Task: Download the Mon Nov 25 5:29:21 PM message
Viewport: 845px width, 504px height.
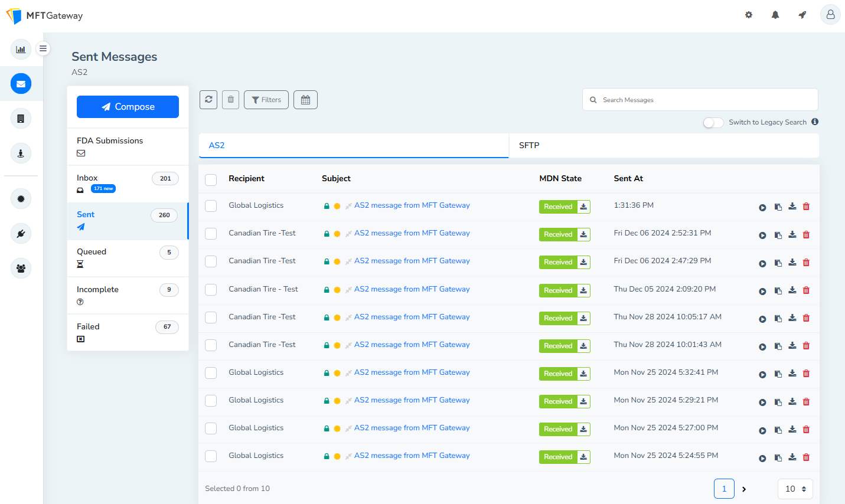Action: click(792, 401)
